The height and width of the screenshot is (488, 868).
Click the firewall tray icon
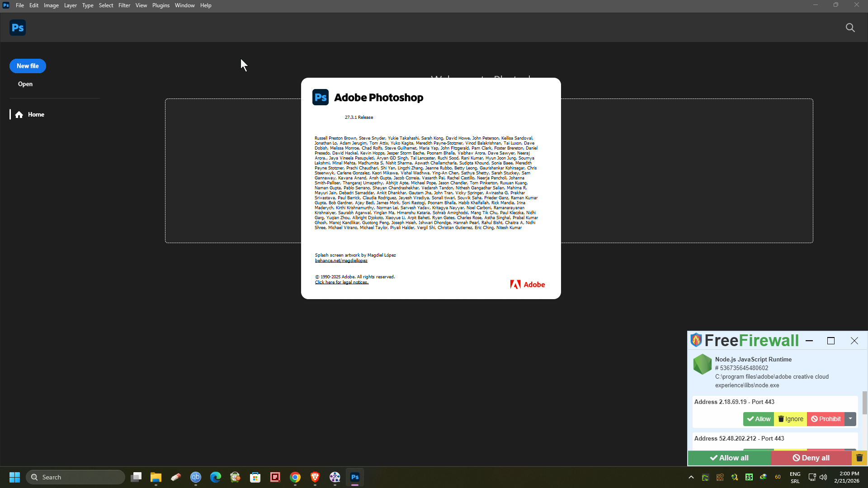coord(720,477)
